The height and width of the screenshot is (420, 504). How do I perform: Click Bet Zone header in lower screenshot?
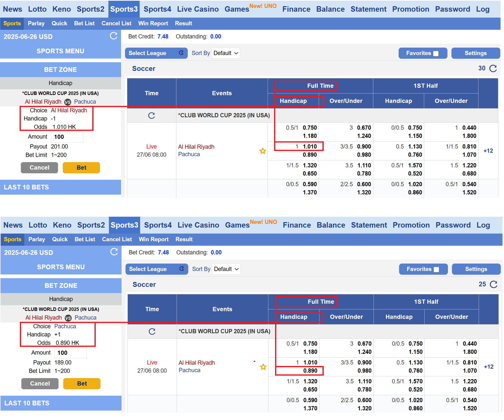click(x=61, y=286)
